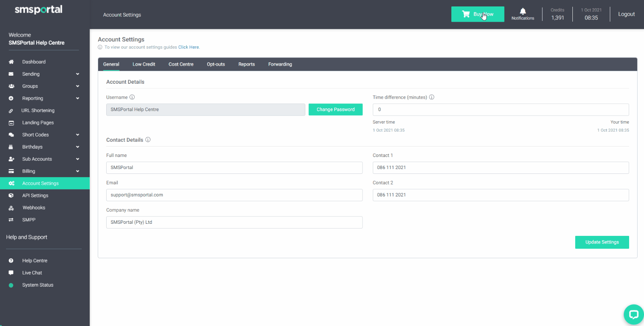644x326 pixels.
Task: Click Logout in the header
Action: click(x=626, y=14)
